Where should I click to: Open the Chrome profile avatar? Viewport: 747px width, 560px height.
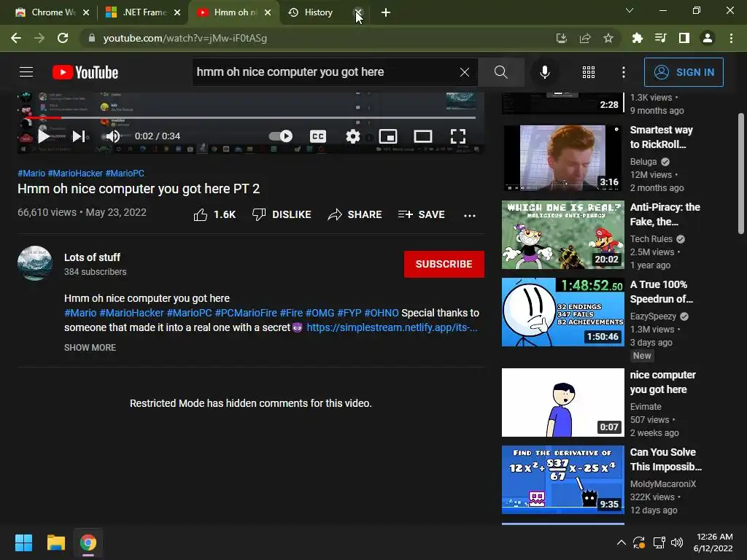[708, 38]
